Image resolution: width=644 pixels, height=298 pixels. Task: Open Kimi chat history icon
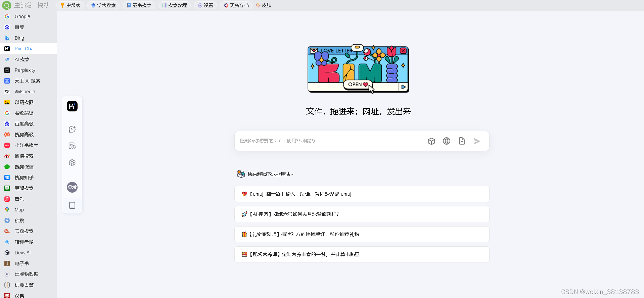(x=72, y=146)
